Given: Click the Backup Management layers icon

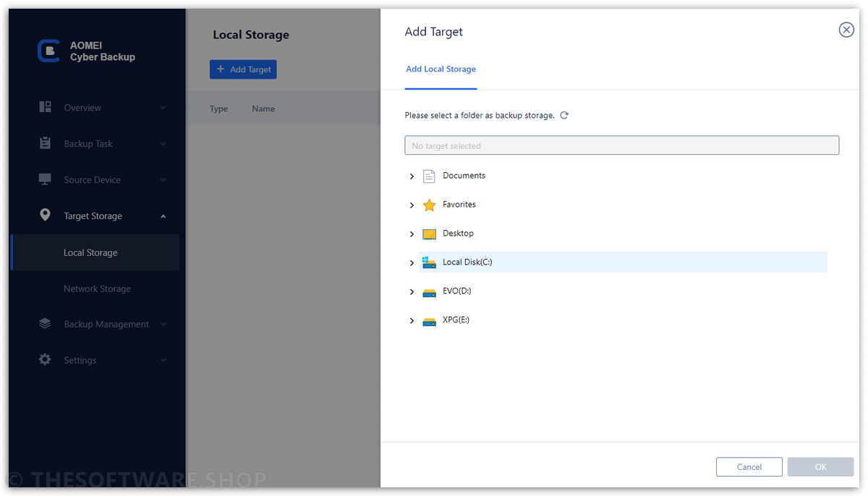Looking at the screenshot, I should 45,323.
